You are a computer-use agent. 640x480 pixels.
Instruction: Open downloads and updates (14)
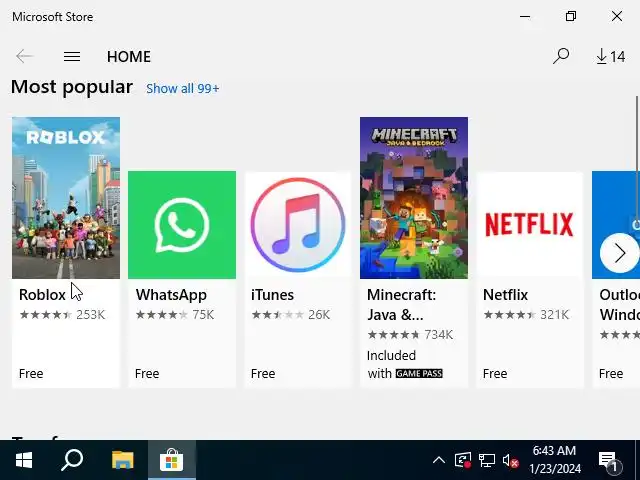point(611,56)
